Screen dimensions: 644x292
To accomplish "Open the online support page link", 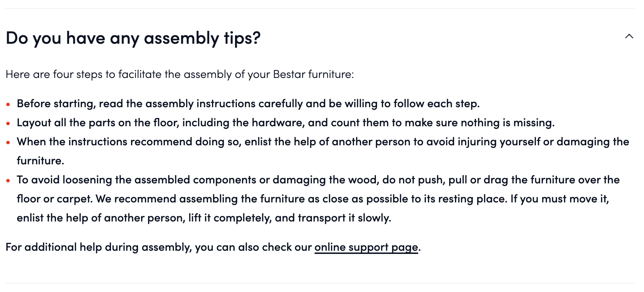I will pyautogui.click(x=366, y=247).
